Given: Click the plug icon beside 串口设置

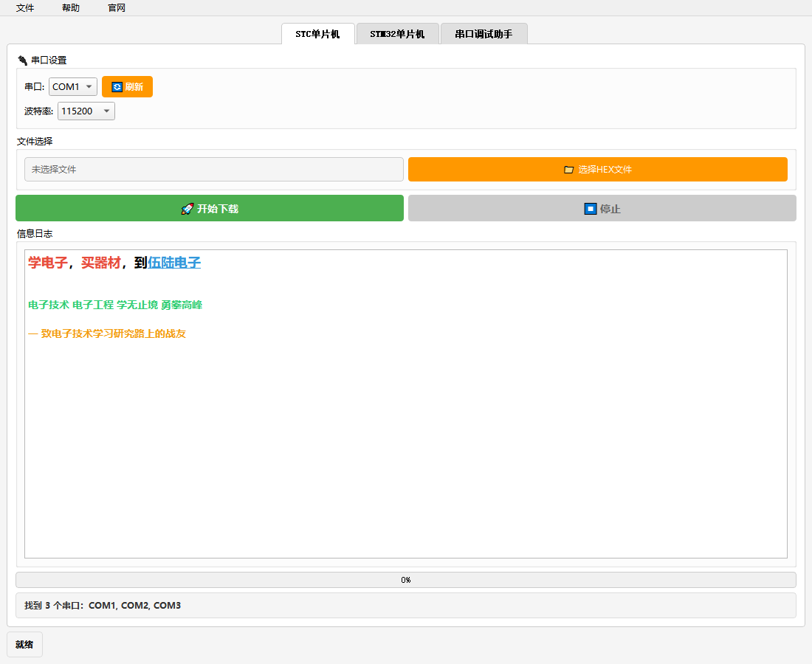Looking at the screenshot, I should [x=22, y=60].
